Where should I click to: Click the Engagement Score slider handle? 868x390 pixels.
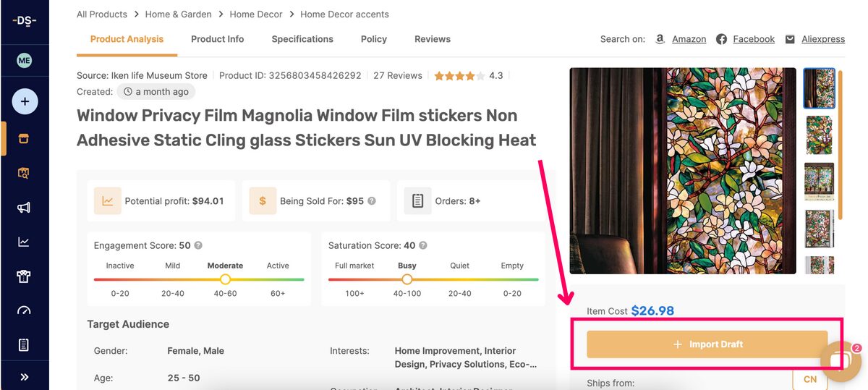click(225, 279)
